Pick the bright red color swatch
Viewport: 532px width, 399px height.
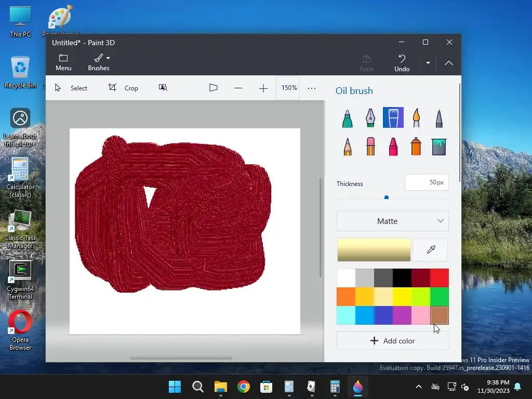click(x=440, y=278)
